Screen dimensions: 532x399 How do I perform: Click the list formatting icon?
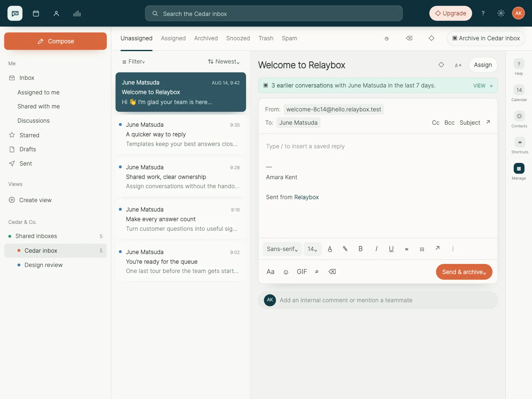pos(422,249)
